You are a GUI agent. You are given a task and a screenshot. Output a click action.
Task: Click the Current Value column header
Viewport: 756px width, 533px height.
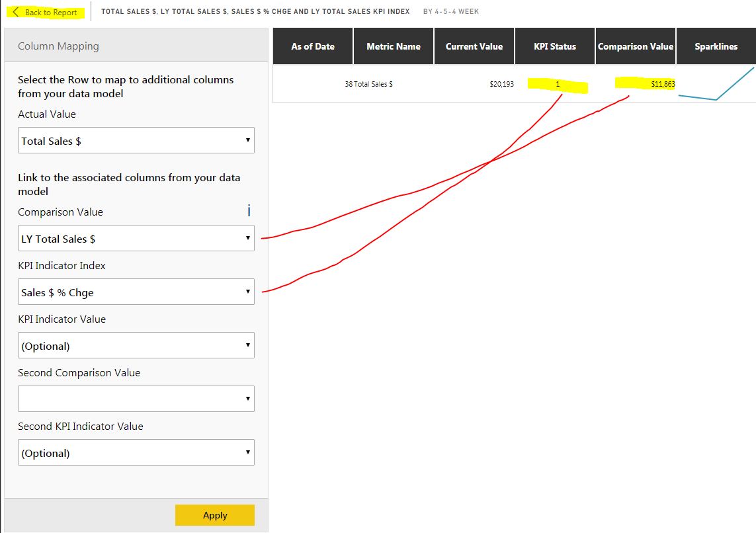(x=474, y=46)
